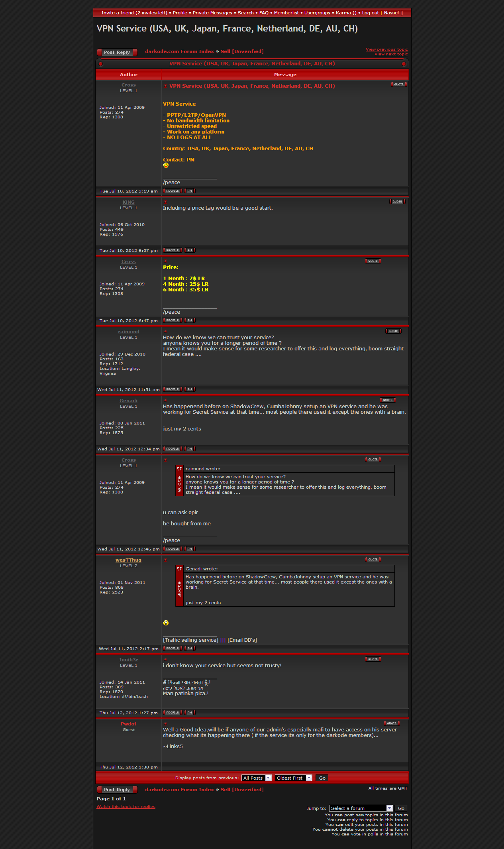Click the top Post Reply button

pos(117,52)
